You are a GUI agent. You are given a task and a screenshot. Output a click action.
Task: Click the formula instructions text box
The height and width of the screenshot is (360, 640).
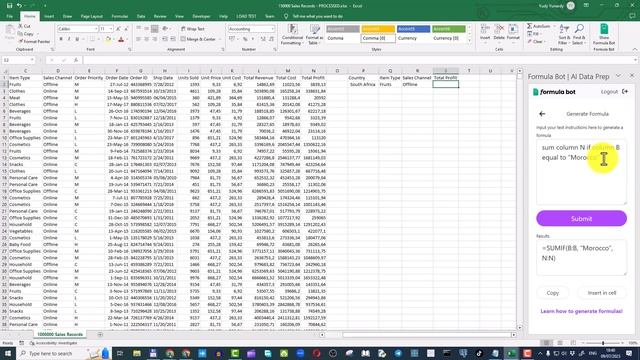pos(581,171)
